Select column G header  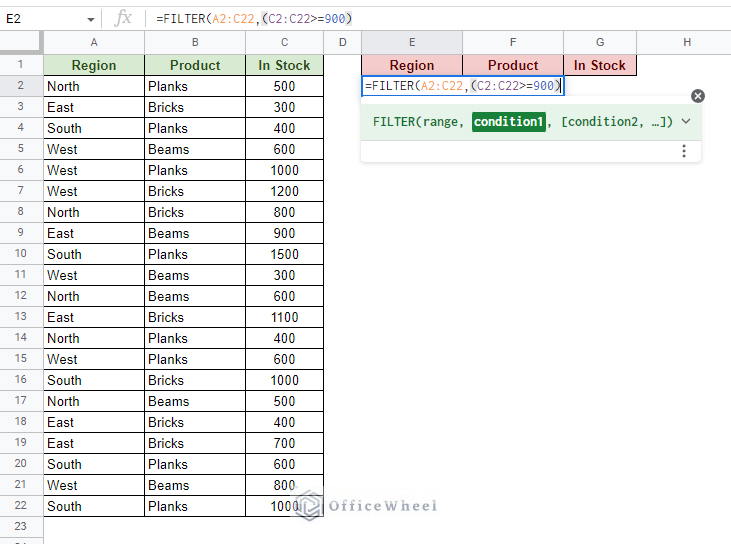point(600,42)
